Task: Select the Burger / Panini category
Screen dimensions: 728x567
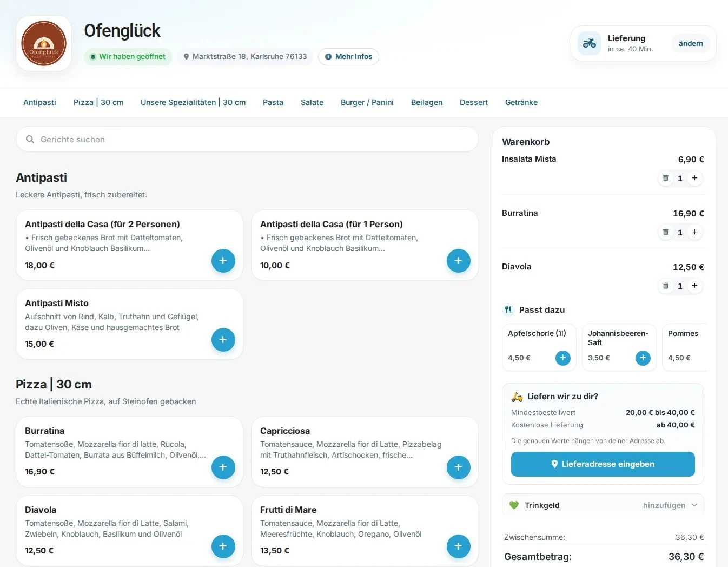Action: point(367,102)
